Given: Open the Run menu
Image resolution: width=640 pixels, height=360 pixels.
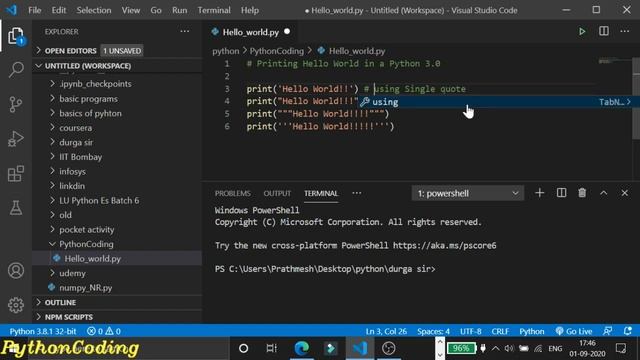Looking at the screenshot, I should pyautogui.click(x=179, y=10).
